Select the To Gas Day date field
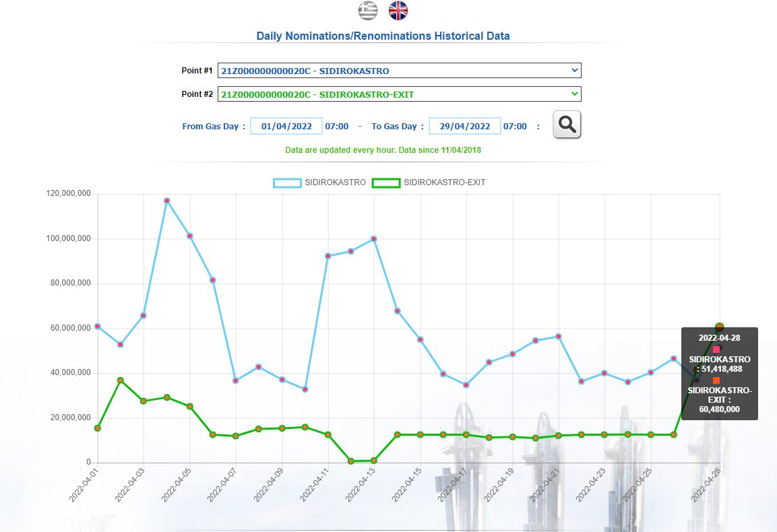Viewport: 777px width, 532px height. [x=465, y=127]
